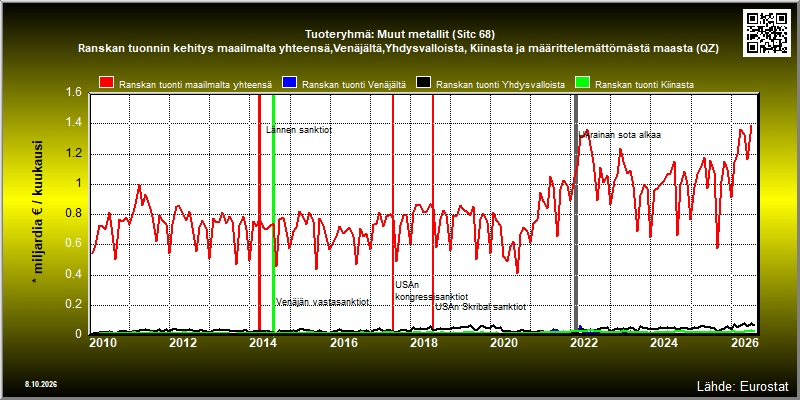This screenshot has width=800, height=400.
Task: Click y-axis value '0.8'
Action: pyautogui.click(x=74, y=214)
